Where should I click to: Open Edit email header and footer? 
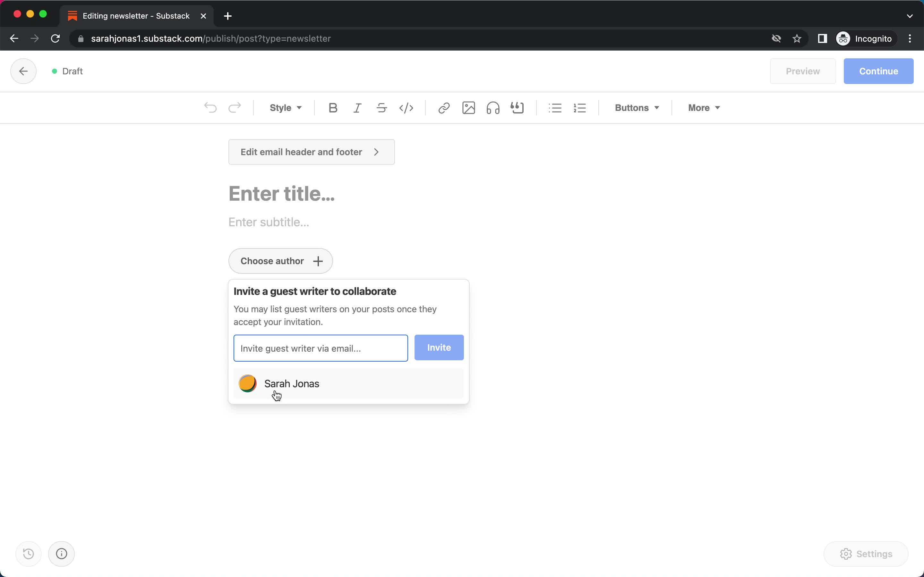311,152
